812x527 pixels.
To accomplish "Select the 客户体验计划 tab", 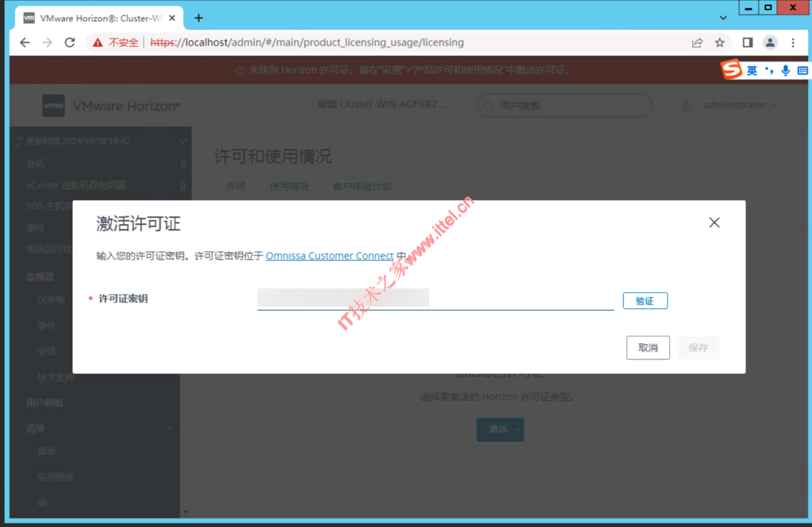I will [362, 186].
